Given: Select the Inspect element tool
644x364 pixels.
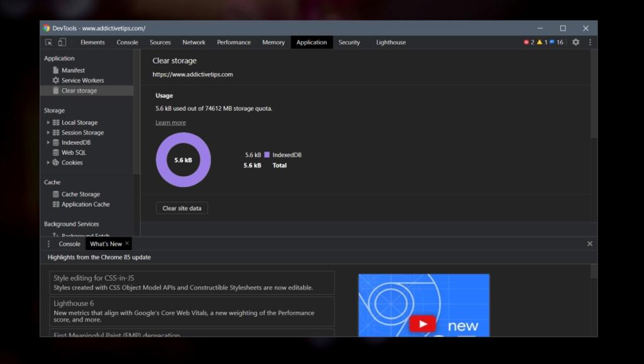Looking at the screenshot, I should coord(48,42).
